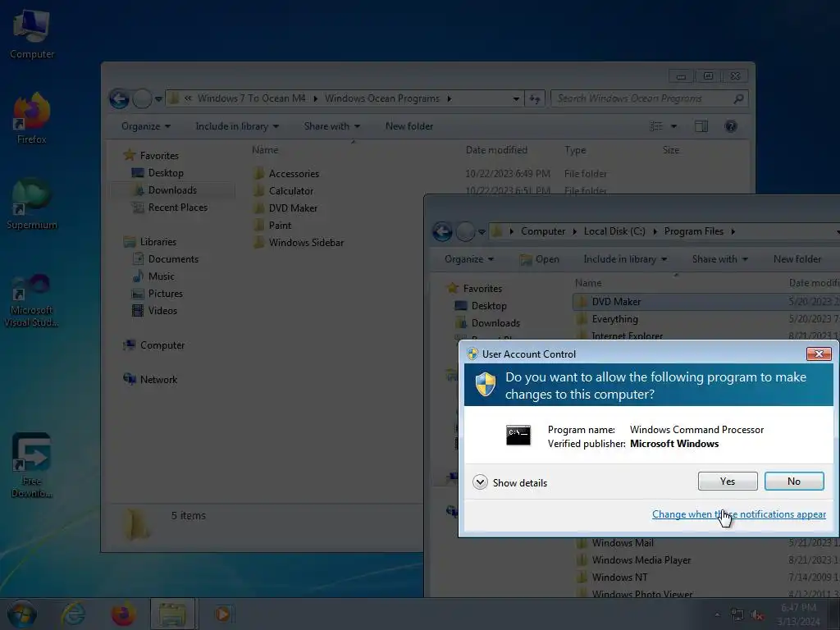Viewport: 840px width, 630px height.
Task: Click New folder in Ocean Programs window
Action: [x=409, y=126]
